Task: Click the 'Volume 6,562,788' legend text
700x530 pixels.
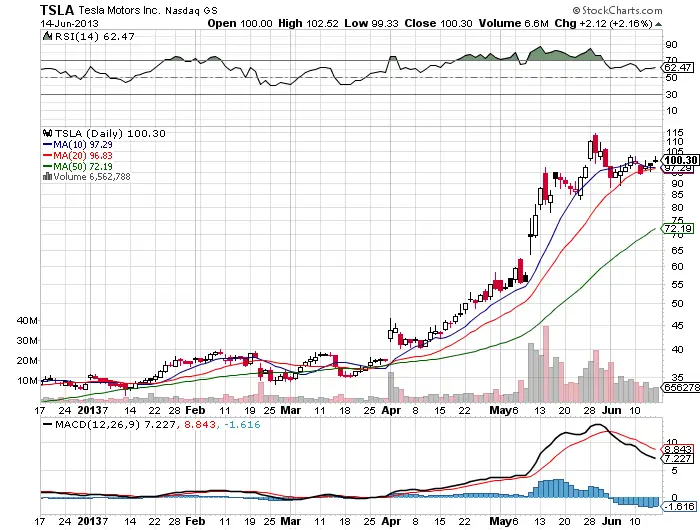Action: pos(92,177)
